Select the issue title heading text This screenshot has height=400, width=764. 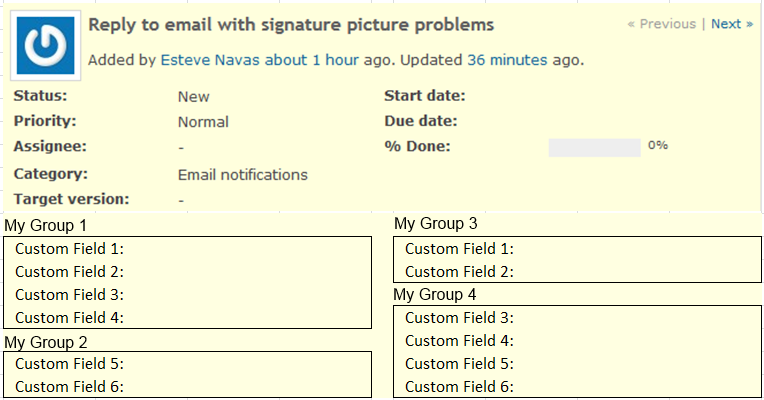[291, 25]
